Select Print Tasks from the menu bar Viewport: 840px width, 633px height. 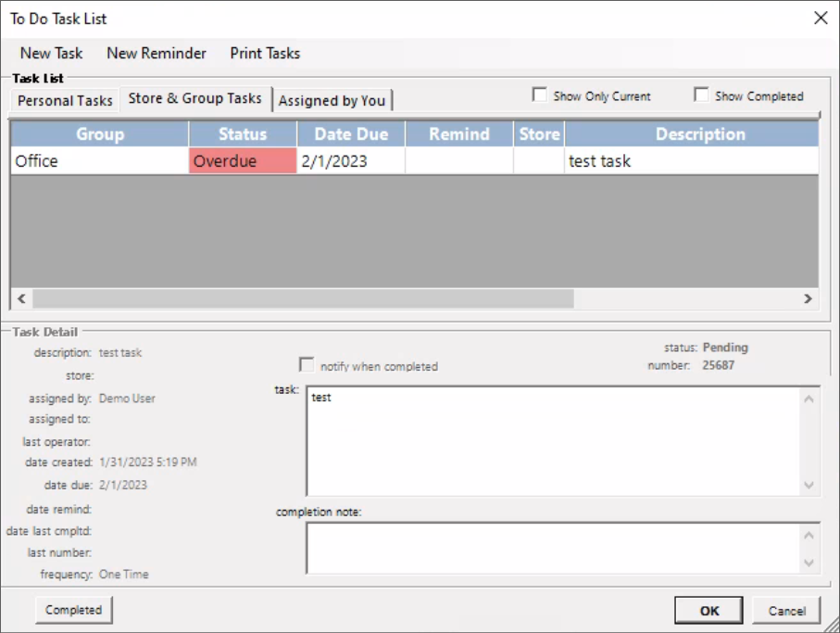[265, 53]
